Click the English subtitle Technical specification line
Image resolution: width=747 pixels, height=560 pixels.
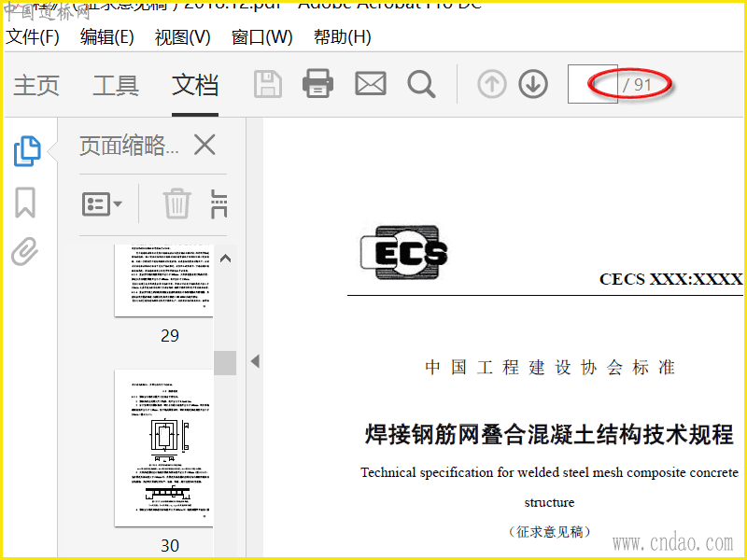(549, 472)
